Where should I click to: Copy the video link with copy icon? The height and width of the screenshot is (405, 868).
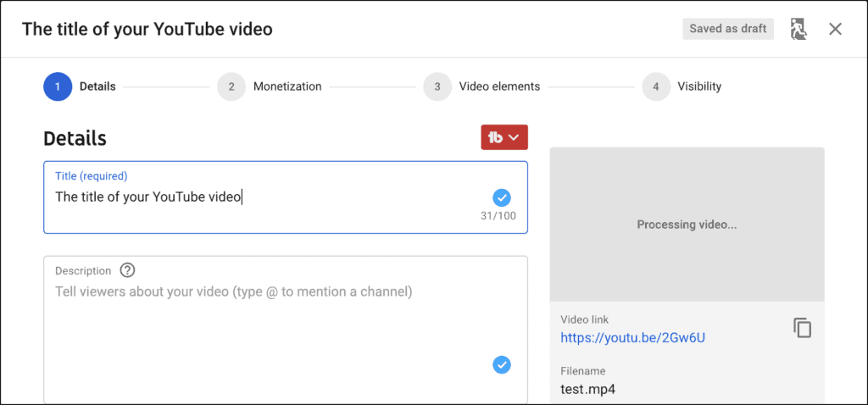(802, 328)
